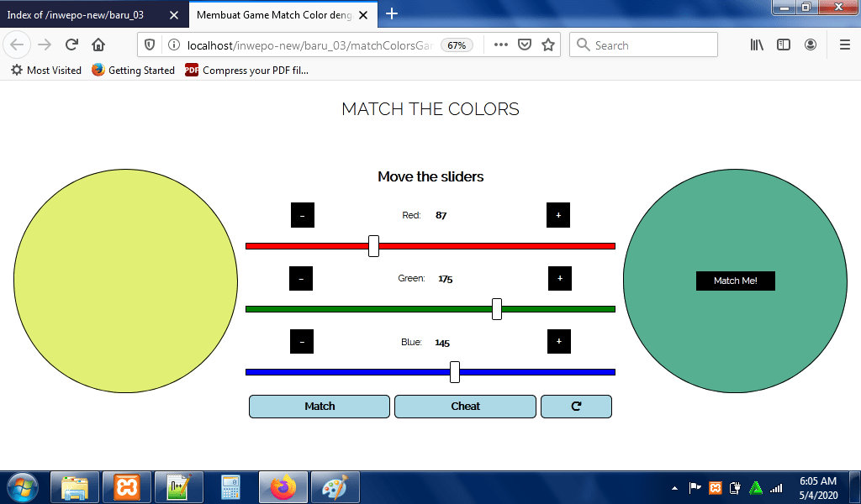Viewport: 861px width, 504px height.
Task: Reset the 67% zoom level indicator
Action: (457, 45)
